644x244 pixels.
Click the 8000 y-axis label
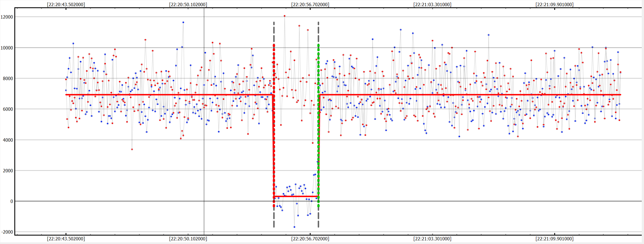click(8, 78)
